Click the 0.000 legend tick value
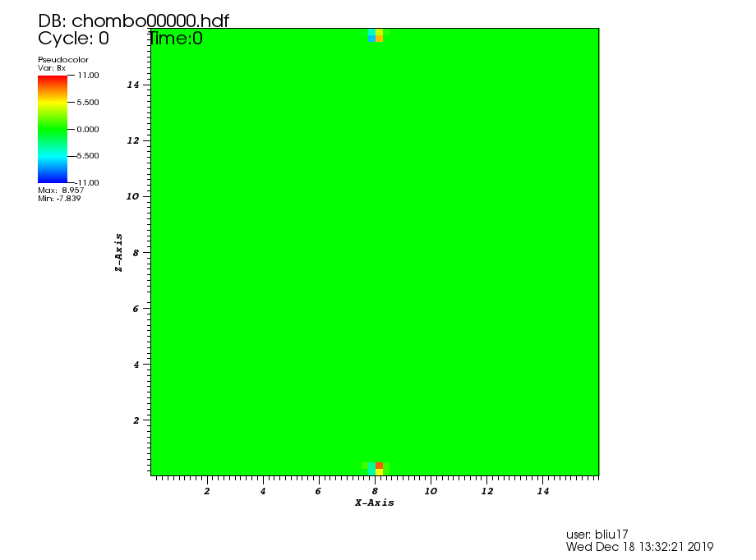The width and height of the screenshot is (756, 560). [88, 129]
